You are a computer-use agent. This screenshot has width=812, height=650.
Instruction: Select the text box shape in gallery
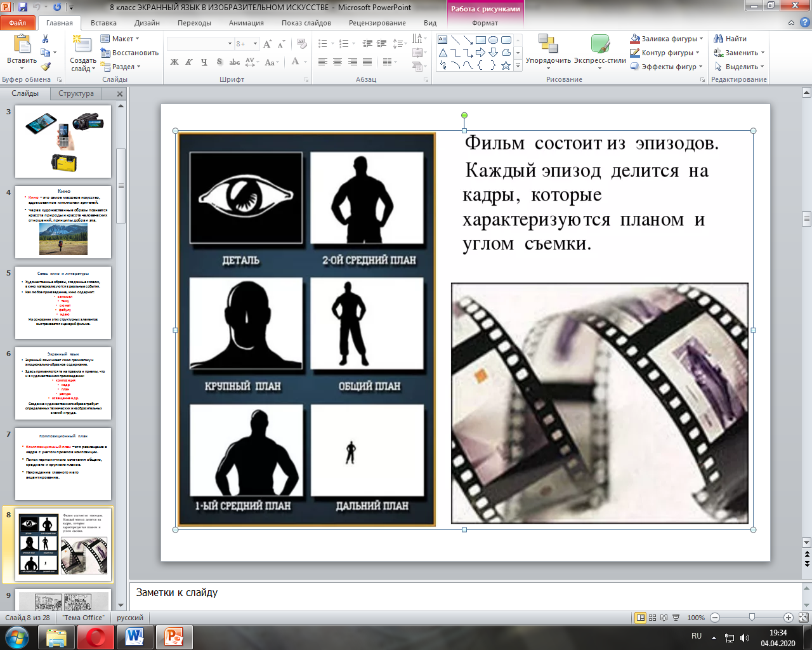click(443, 40)
